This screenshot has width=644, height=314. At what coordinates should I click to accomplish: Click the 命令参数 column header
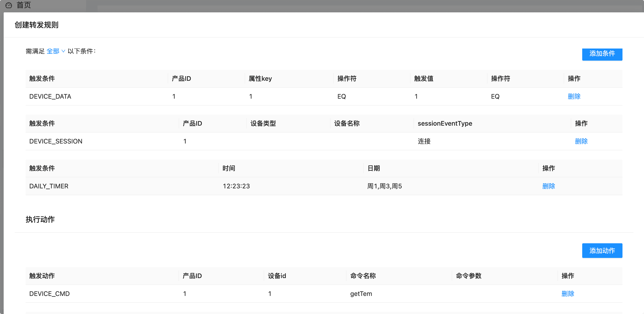click(x=469, y=276)
